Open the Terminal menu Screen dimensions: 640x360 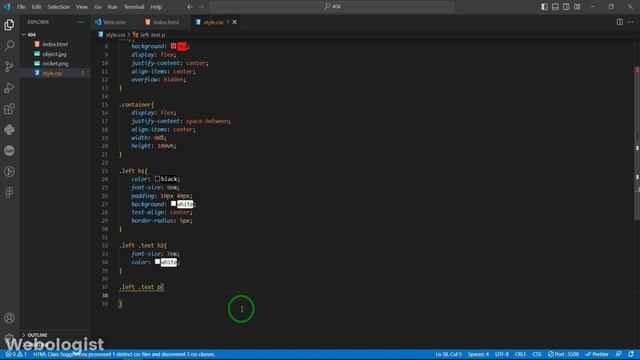[134, 7]
